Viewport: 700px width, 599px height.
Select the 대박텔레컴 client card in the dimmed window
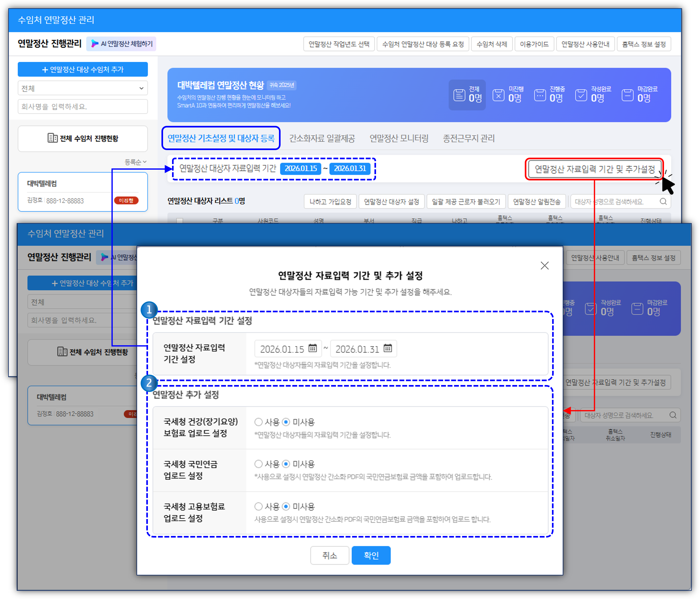point(82,405)
